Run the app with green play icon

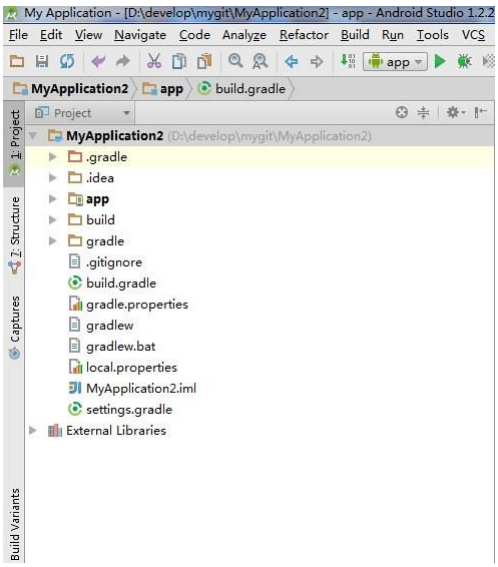click(x=439, y=61)
